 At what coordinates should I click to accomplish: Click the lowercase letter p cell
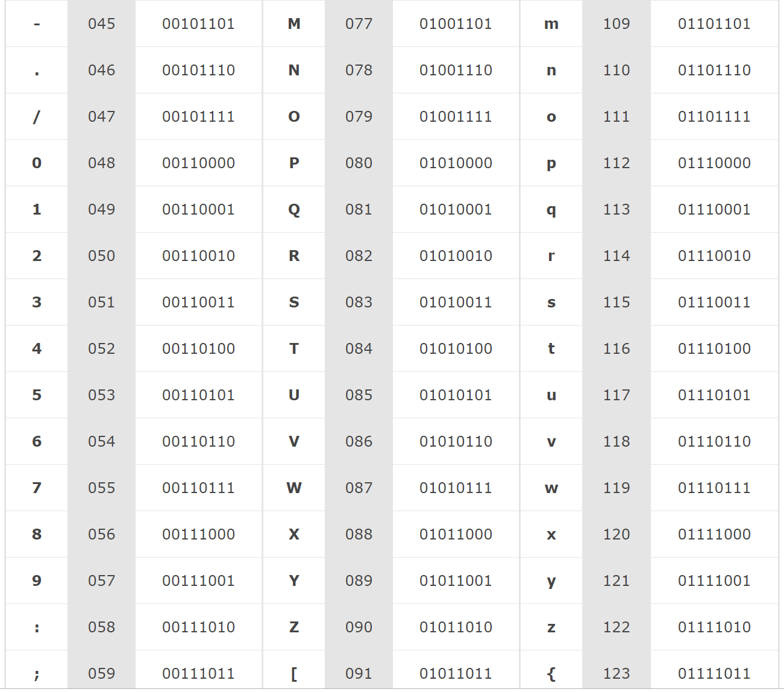(551, 163)
